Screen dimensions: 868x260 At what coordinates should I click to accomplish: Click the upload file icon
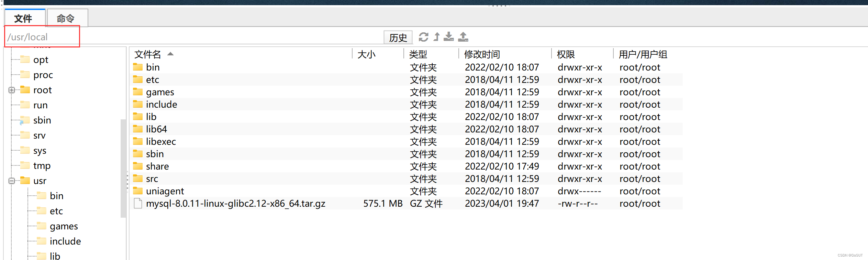(x=463, y=37)
